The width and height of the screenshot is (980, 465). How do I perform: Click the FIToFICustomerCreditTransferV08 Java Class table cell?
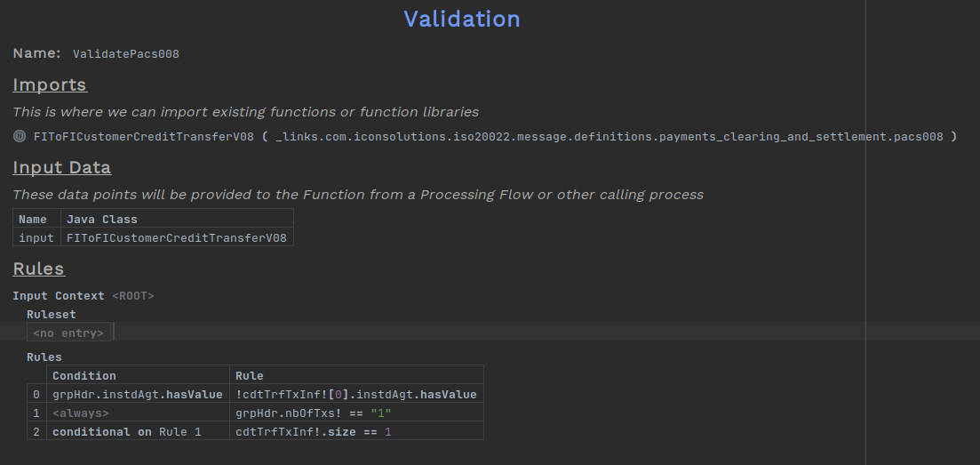(x=176, y=237)
